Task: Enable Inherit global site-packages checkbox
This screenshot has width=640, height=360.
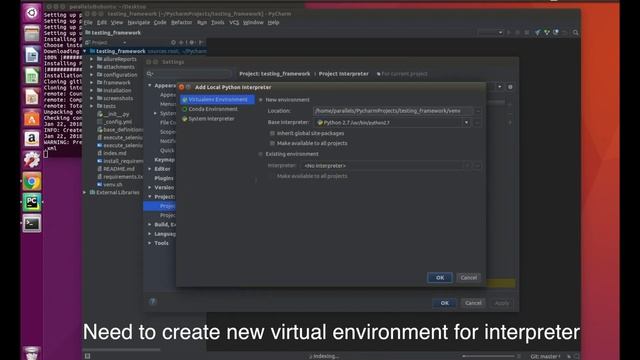Action: (272, 133)
